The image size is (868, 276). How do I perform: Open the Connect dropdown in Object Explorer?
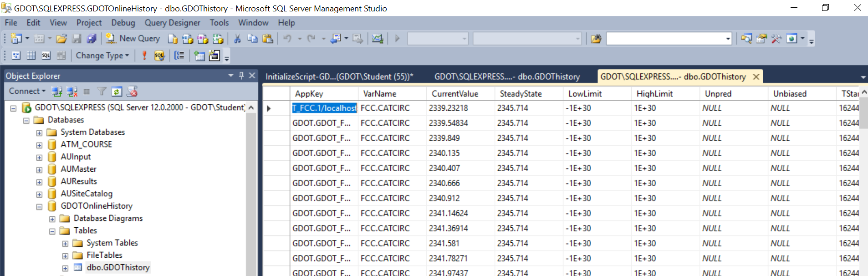tap(27, 91)
